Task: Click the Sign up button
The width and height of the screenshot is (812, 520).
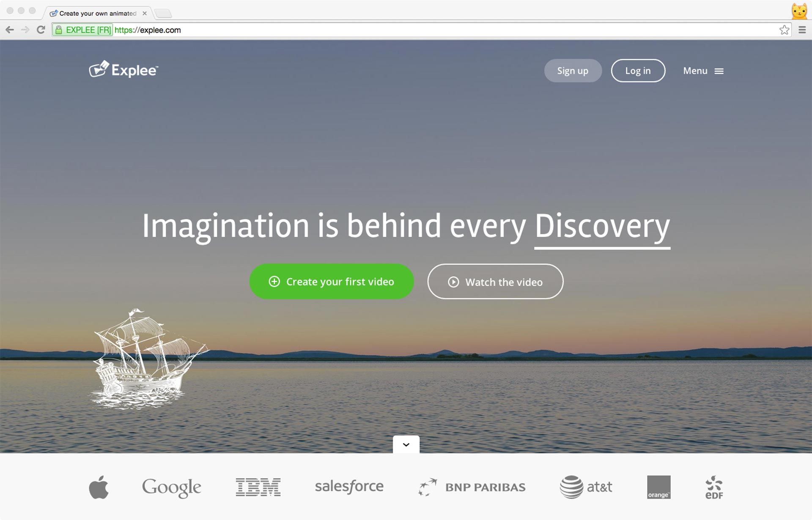Action: coord(573,71)
